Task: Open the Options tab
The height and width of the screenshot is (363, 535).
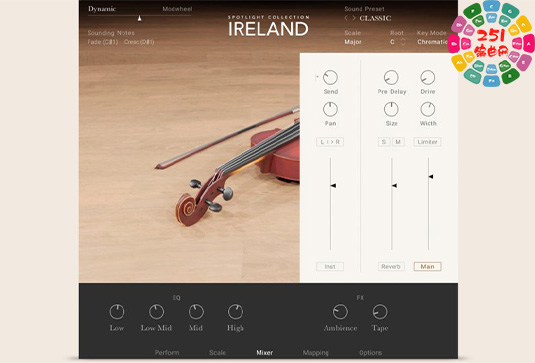Action: (x=371, y=352)
